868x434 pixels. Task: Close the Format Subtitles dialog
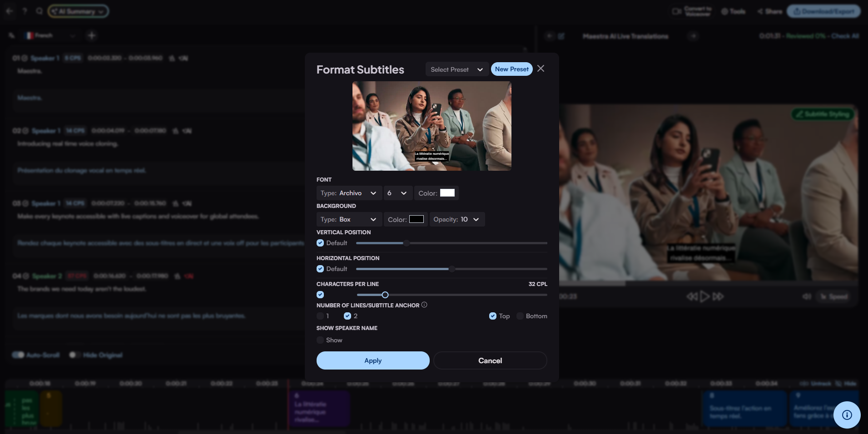click(x=541, y=69)
